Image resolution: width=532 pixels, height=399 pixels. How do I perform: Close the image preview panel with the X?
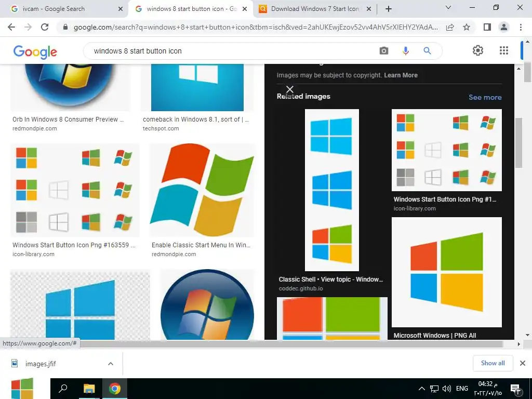290,89
